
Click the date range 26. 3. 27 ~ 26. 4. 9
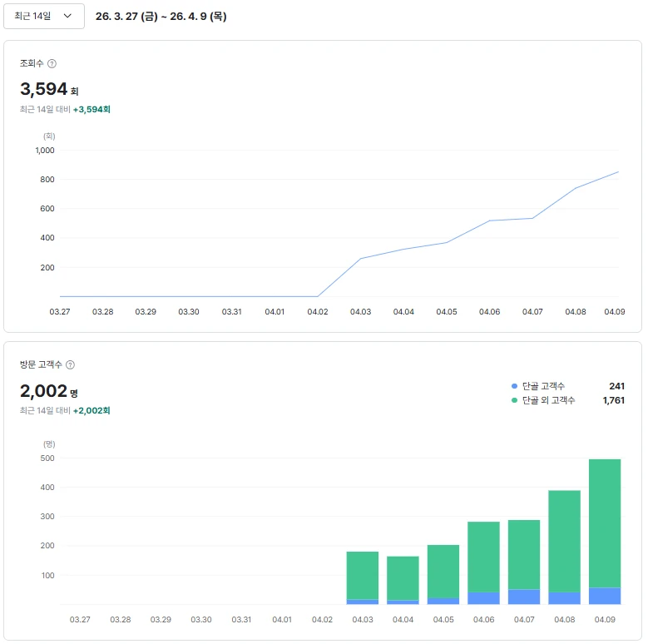tap(161, 16)
